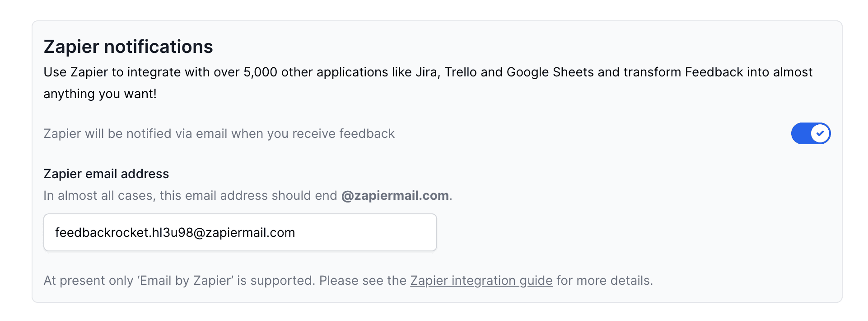Click the "for more details." trailing text

coord(604,281)
